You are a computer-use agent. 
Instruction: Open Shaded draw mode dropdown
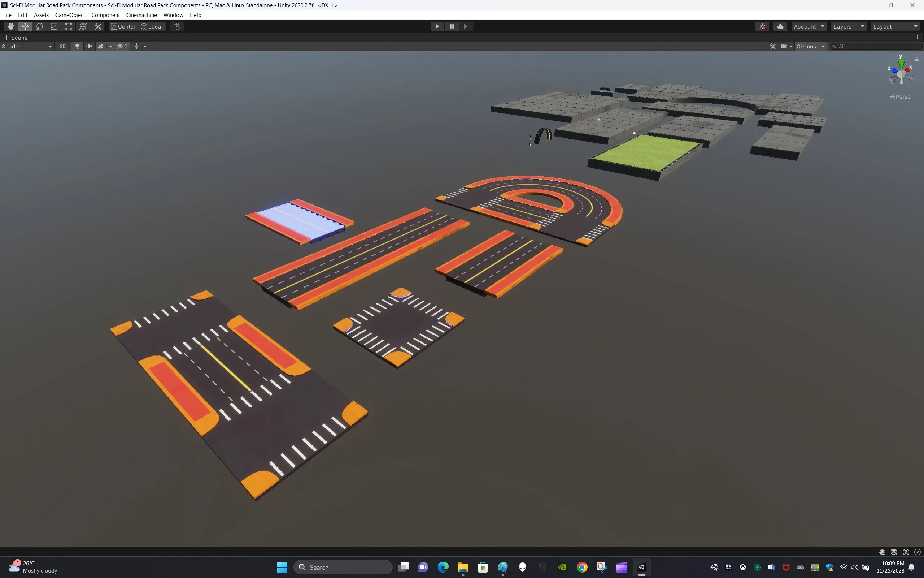[x=27, y=46]
